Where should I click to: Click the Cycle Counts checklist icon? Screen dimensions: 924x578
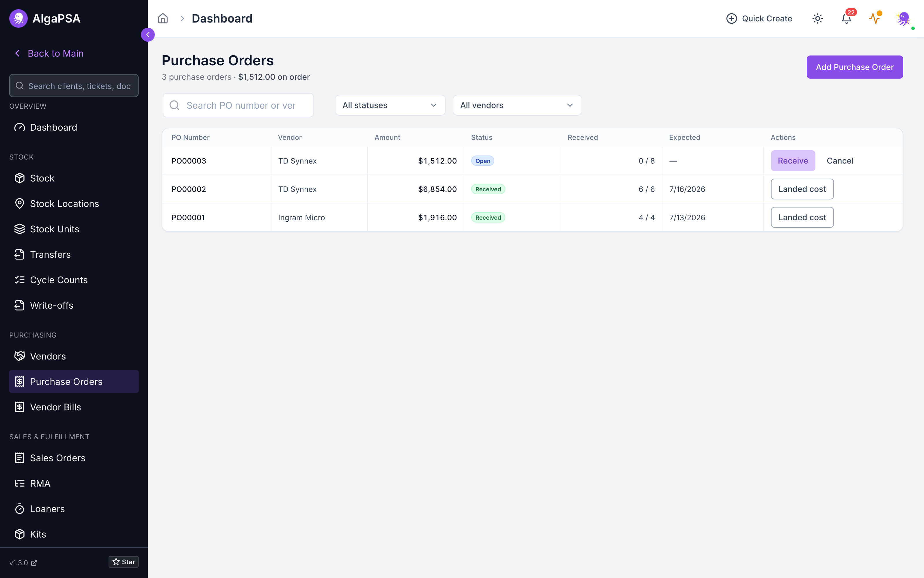(19, 280)
